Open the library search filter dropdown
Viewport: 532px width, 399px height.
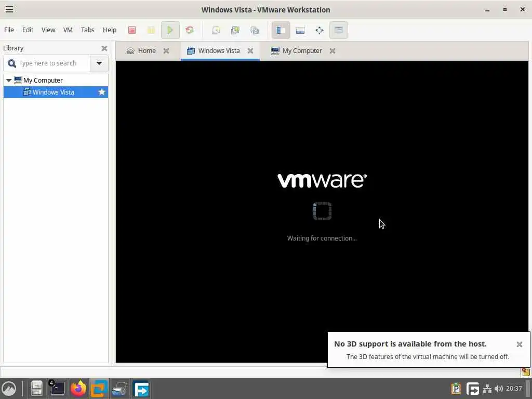point(99,63)
